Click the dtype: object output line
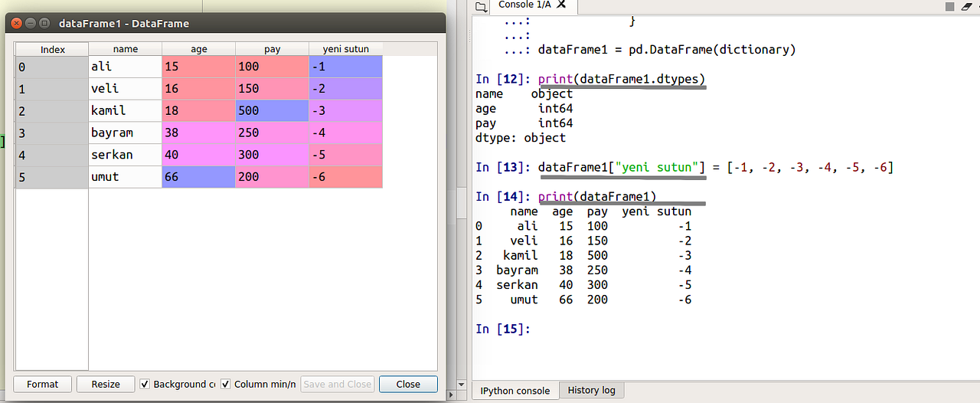Image resolution: width=980 pixels, height=403 pixels. click(521, 138)
